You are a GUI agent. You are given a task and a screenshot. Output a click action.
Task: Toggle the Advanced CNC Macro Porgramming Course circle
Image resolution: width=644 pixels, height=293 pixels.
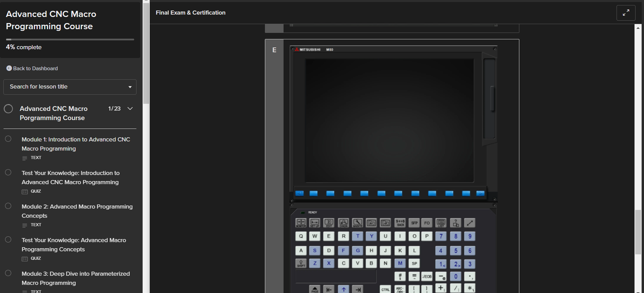(8, 109)
